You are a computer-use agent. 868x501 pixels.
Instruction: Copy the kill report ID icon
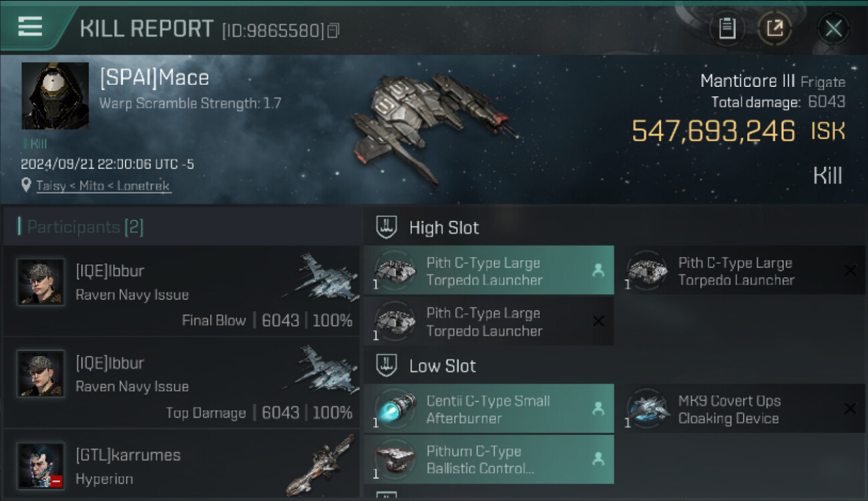[x=333, y=31]
